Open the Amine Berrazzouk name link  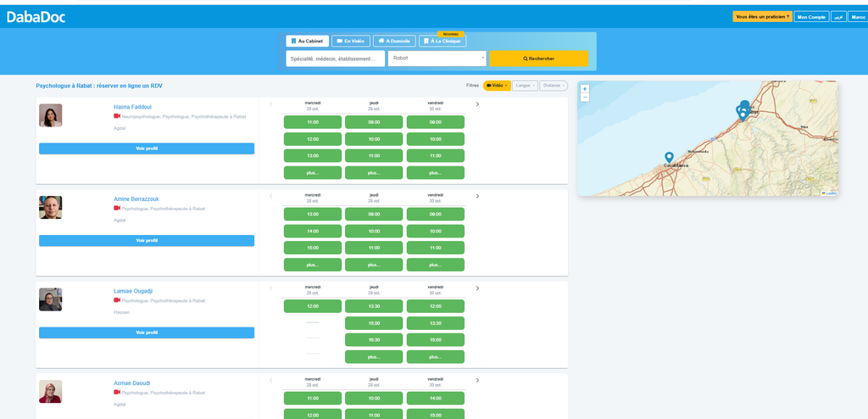[136, 199]
